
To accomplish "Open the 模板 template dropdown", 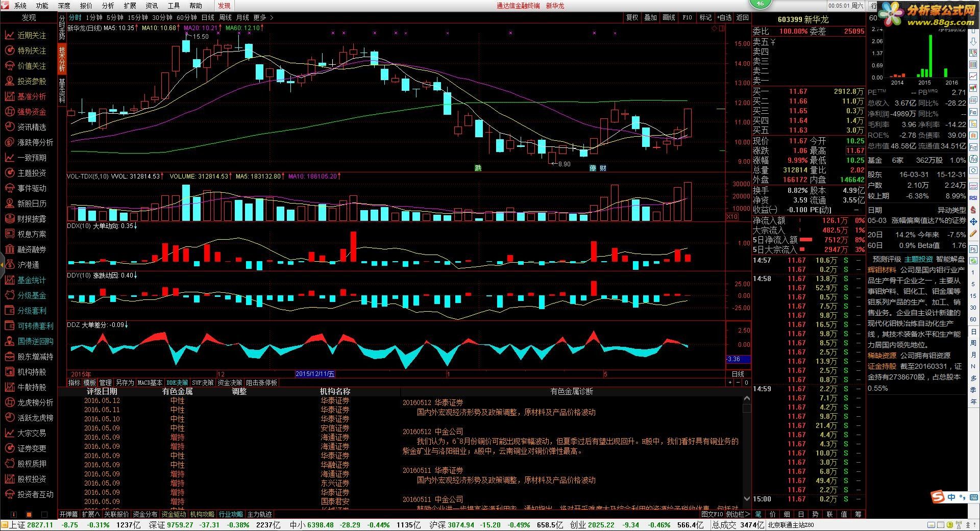I will coord(90,383).
